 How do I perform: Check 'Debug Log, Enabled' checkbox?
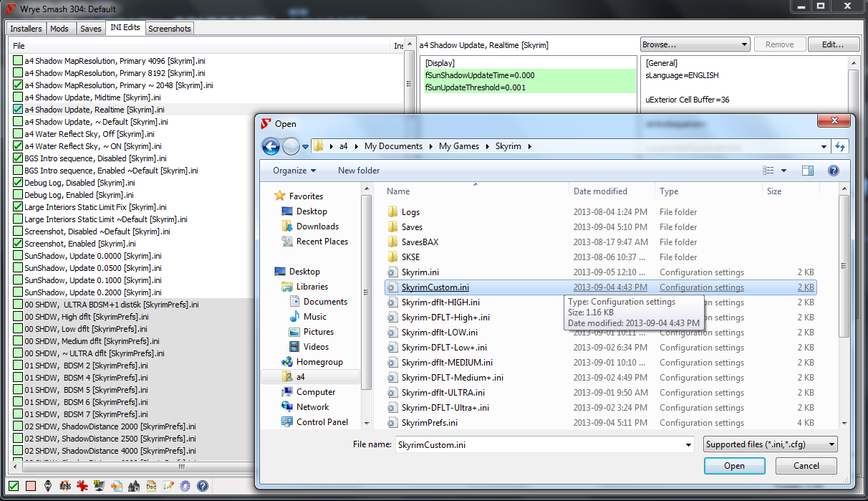click(x=18, y=195)
